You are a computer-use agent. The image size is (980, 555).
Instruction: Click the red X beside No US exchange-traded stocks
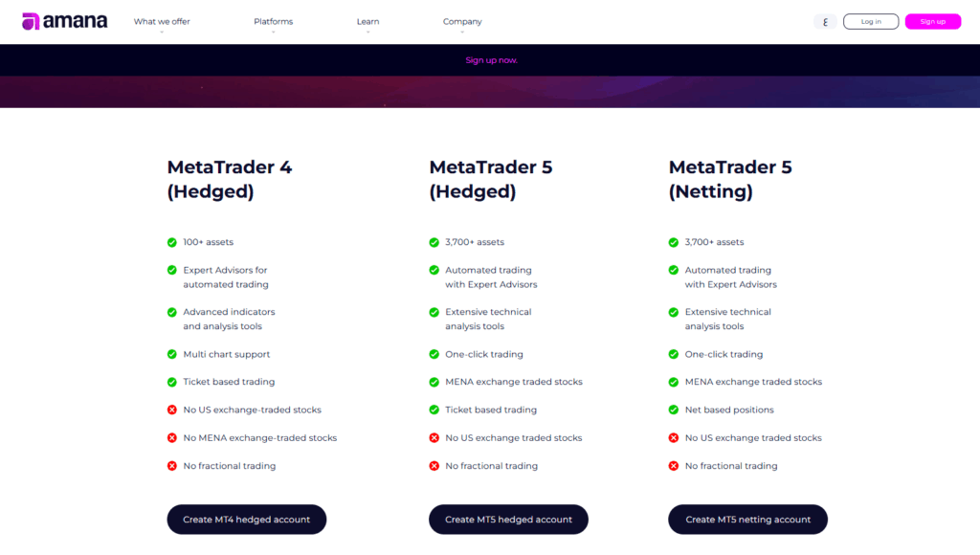click(x=173, y=410)
